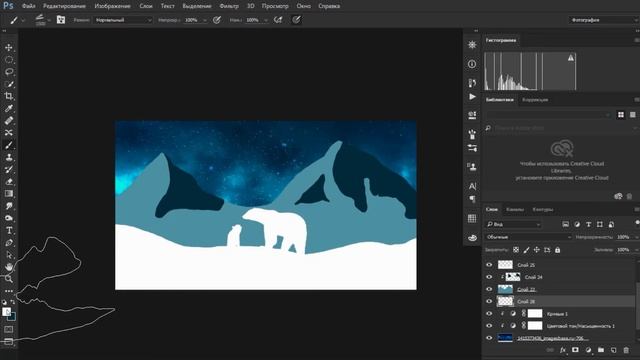Image resolution: width=640 pixels, height=360 pixels.
Task: Open the brush blend mode dropdown
Action: pyautogui.click(x=123, y=20)
